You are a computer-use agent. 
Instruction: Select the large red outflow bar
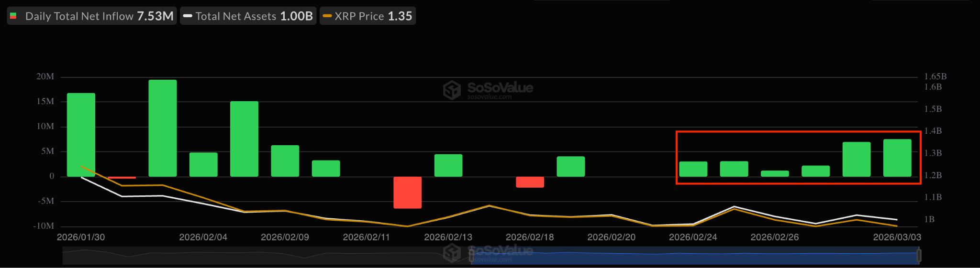click(408, 192)
